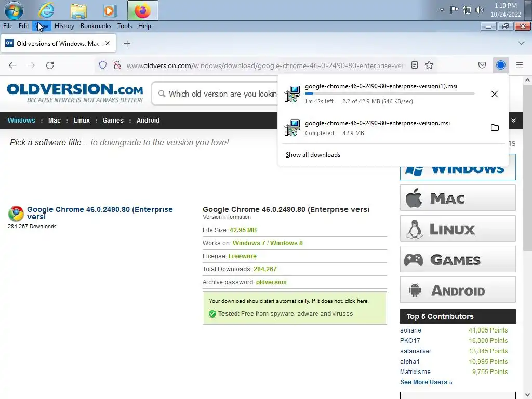Click the network tray icon
Screen dimensions: 532x399
tap(467, 10)
